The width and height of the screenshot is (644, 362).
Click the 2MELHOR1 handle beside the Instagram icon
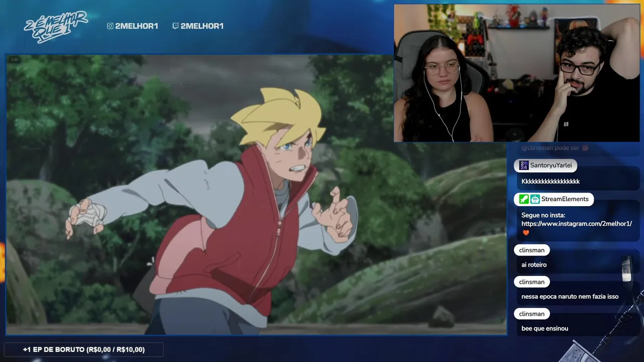[x=136, y=26]
